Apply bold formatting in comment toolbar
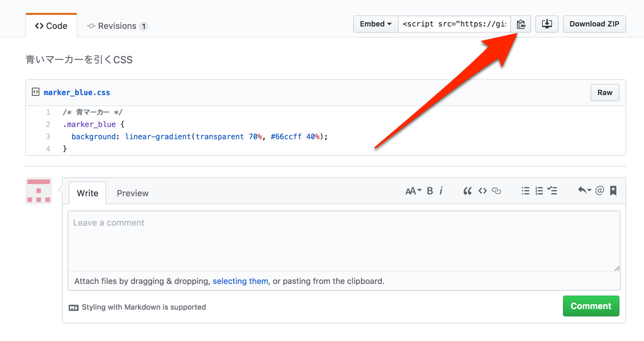644x341 pixels. (x=430, y=191)
